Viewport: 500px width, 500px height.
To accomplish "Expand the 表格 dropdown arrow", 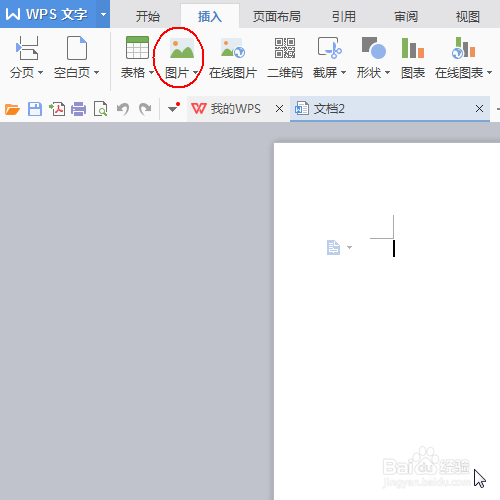I will pos(151,72).
